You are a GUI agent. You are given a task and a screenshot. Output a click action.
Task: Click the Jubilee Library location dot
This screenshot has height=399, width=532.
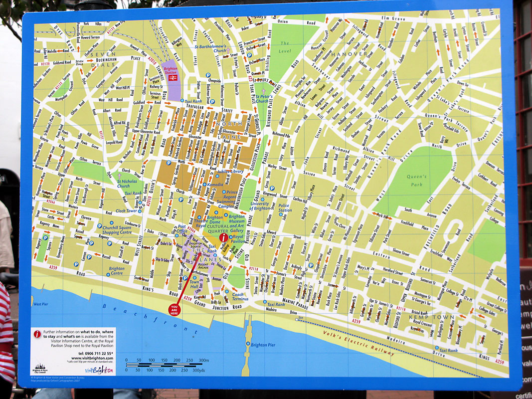(217, 176)
